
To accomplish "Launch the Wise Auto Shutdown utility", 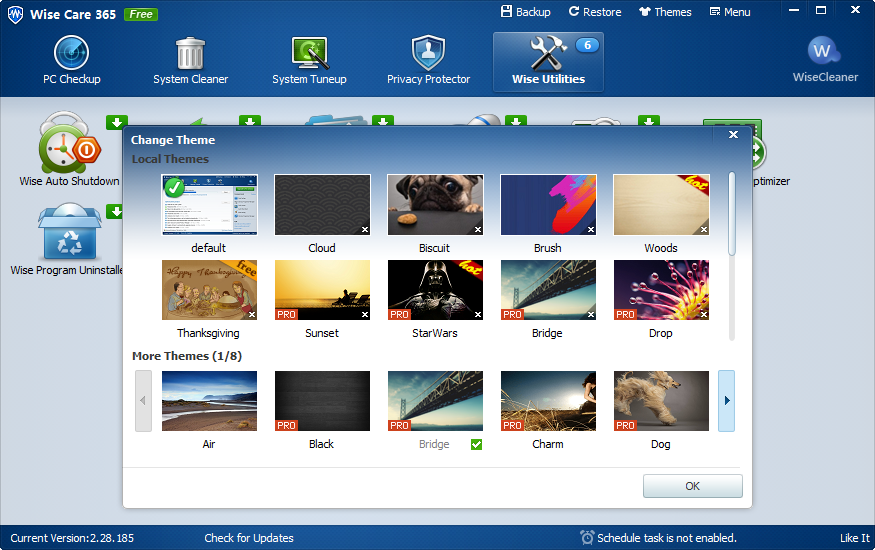I will pos(69,149).
